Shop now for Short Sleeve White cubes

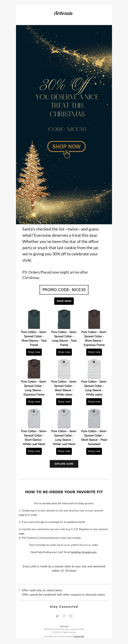click(x=64, y=402)
